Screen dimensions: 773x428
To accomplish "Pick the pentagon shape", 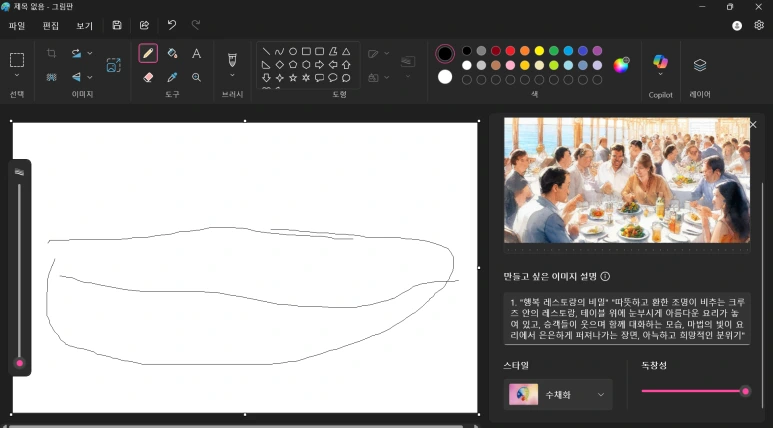I will [293, 65].
